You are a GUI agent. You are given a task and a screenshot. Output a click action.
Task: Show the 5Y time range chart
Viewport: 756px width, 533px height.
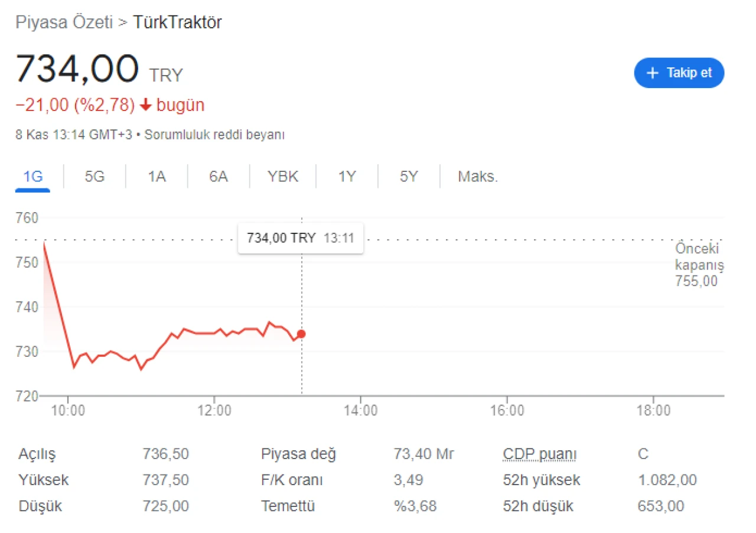[x=409, y=177]
